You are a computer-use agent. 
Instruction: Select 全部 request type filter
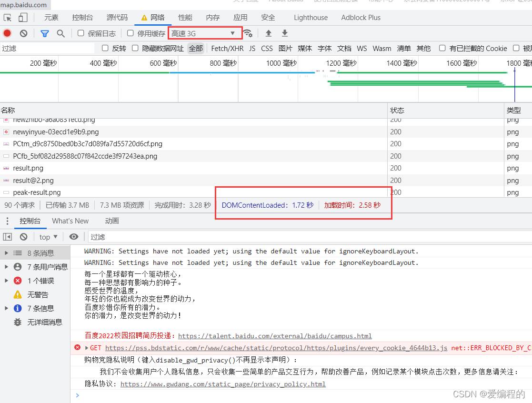[x=196, y=49]
